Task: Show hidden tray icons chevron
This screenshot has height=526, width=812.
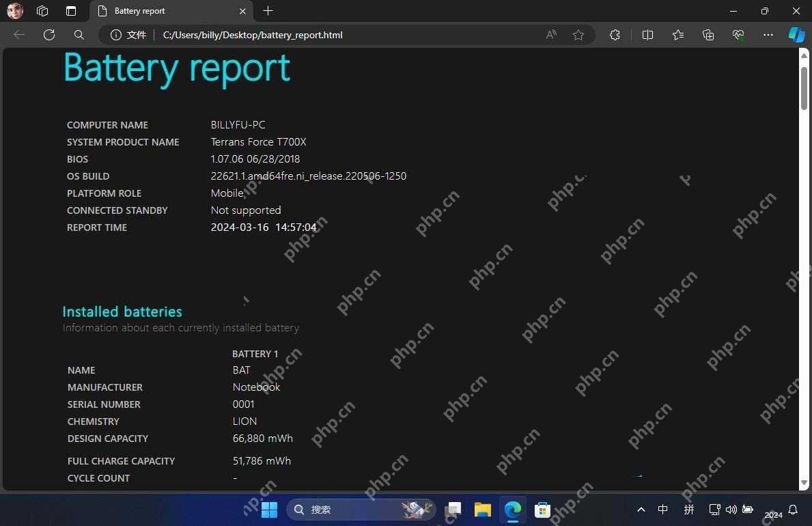Action: pos(641,510)
